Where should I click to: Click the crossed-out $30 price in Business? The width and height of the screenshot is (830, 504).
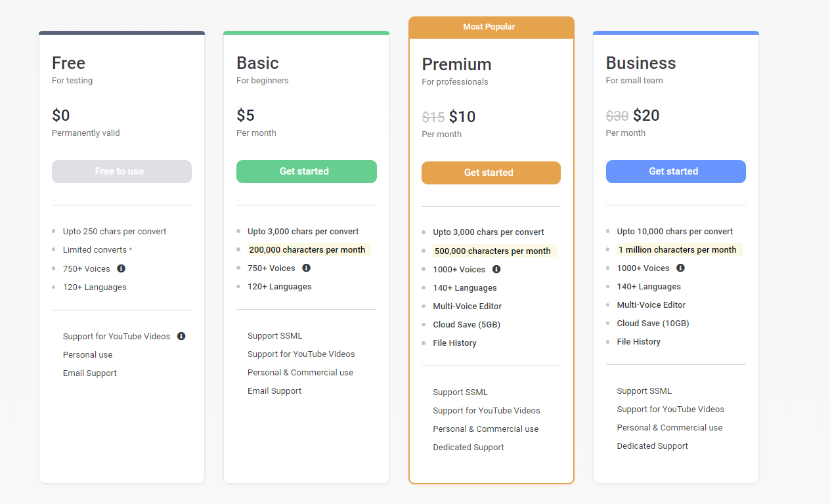617,116
